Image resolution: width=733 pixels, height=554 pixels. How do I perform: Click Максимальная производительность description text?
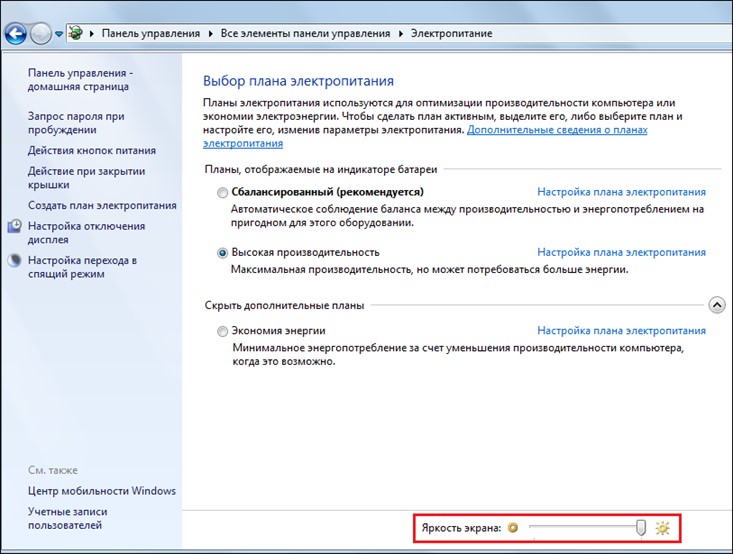[x=430, y=270]
